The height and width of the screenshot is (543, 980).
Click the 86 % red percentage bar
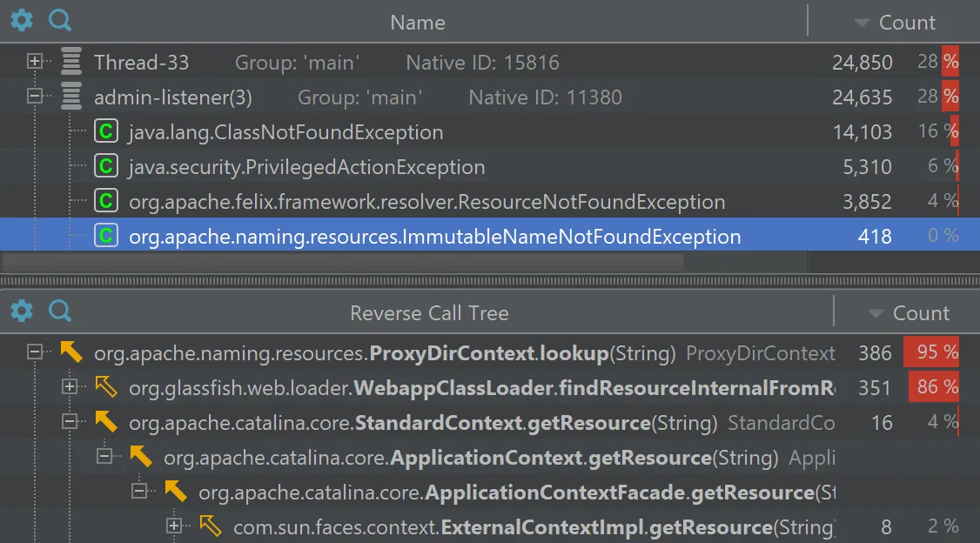(x=934, y=386)
